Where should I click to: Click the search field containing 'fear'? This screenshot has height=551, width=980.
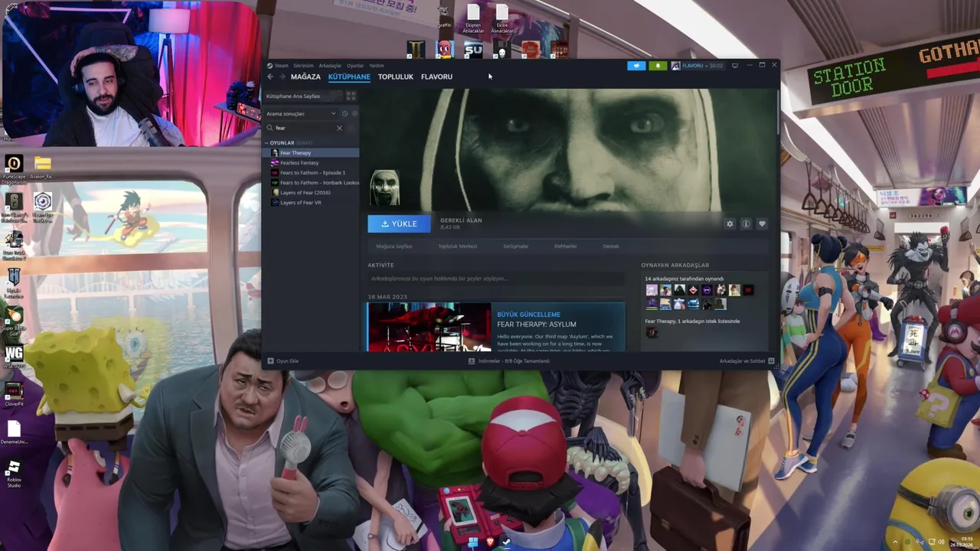(x=305, y=128)
